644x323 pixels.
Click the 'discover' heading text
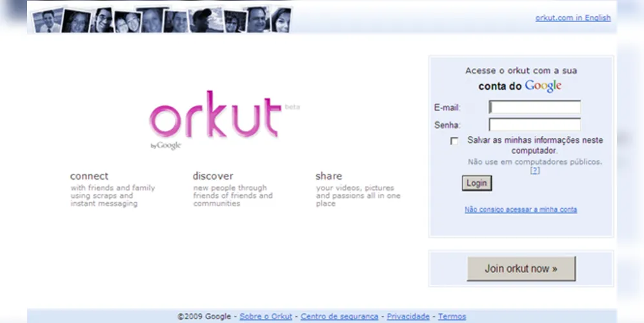pyautogui.click(x=213, y=176)
